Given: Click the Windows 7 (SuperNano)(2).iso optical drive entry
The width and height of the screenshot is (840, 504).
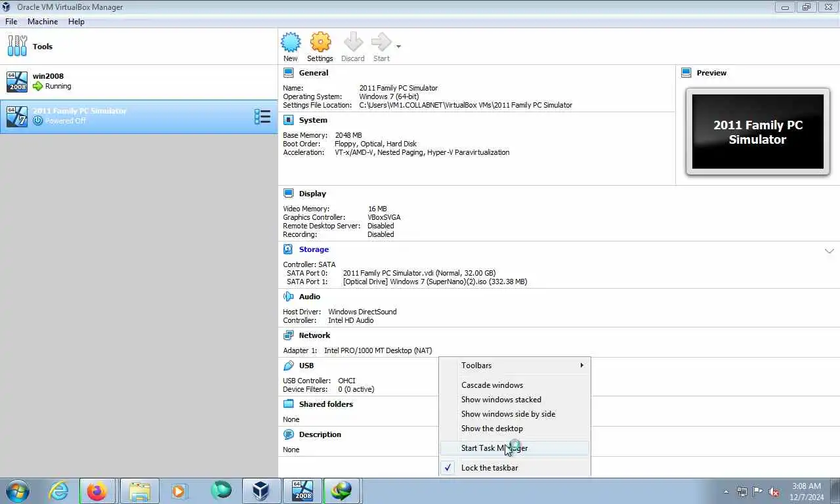Looking at the screenshot, I should [434, 282].
